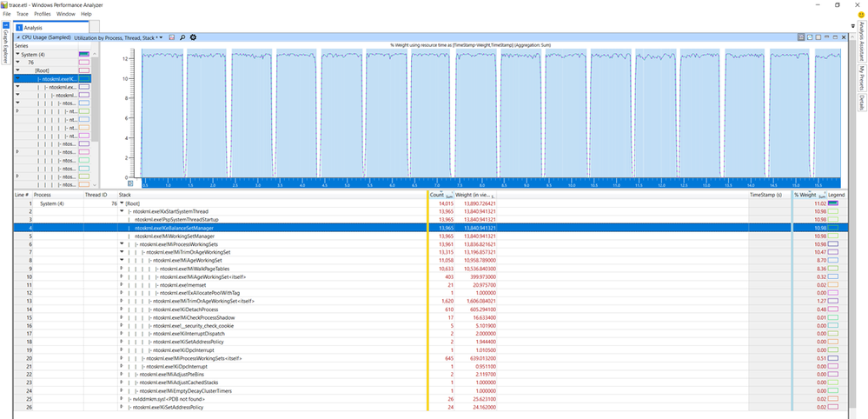Collapse the KxStartSystemThread stack row

(122, 211)
